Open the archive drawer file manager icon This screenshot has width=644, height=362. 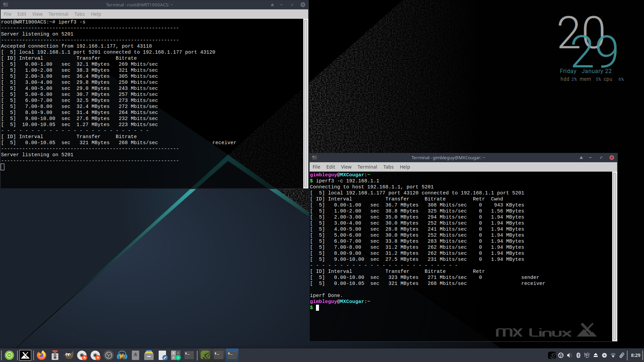point(149,355)
